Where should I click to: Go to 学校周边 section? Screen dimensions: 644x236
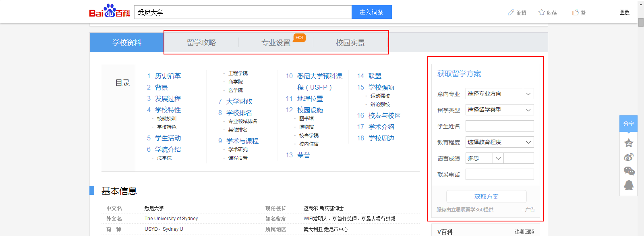point(381,138)
